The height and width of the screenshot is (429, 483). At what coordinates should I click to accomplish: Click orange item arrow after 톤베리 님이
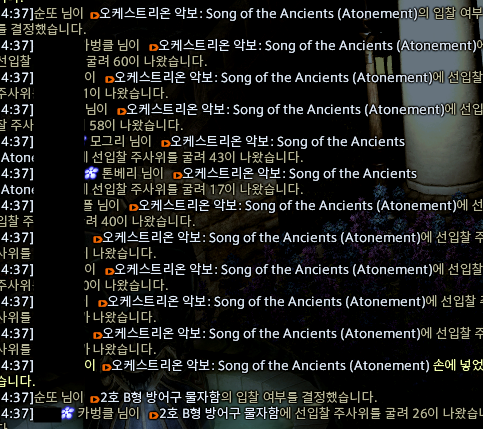pyautogui.click(x=178, y=175)
